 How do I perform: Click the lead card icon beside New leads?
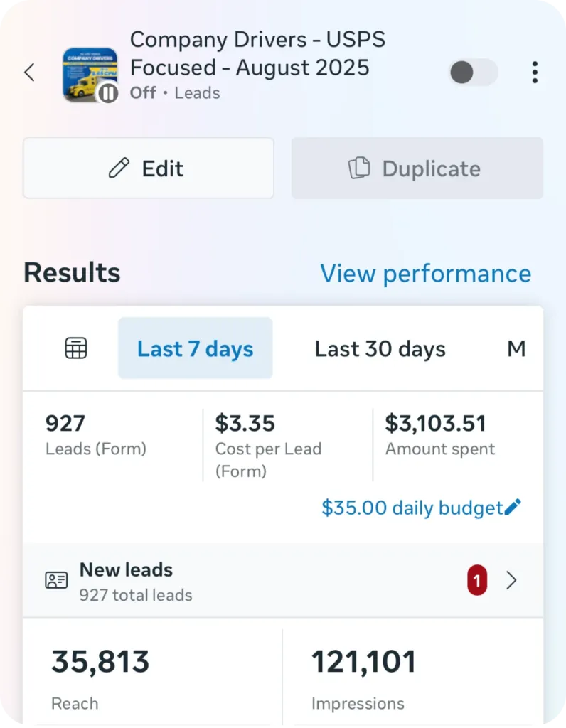[x=56, y=581]
